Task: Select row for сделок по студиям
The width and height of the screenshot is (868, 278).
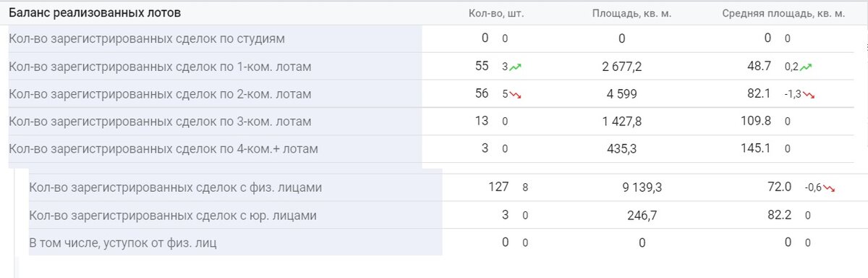Action: pos(430,38)
